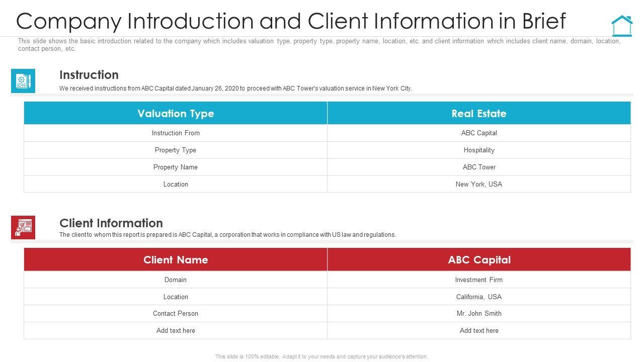Click the slide title text
The width and height of the screenshot is (644, 362).
point(291,21)
